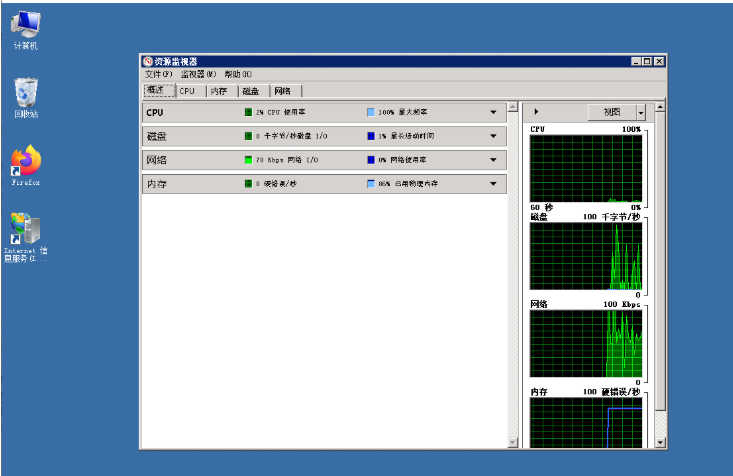Expand the CPU section with its arrow

[493, 113]
